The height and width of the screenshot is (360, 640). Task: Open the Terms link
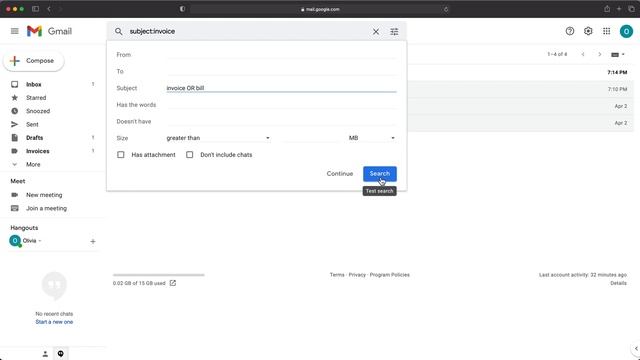click(x=337, y=275)
